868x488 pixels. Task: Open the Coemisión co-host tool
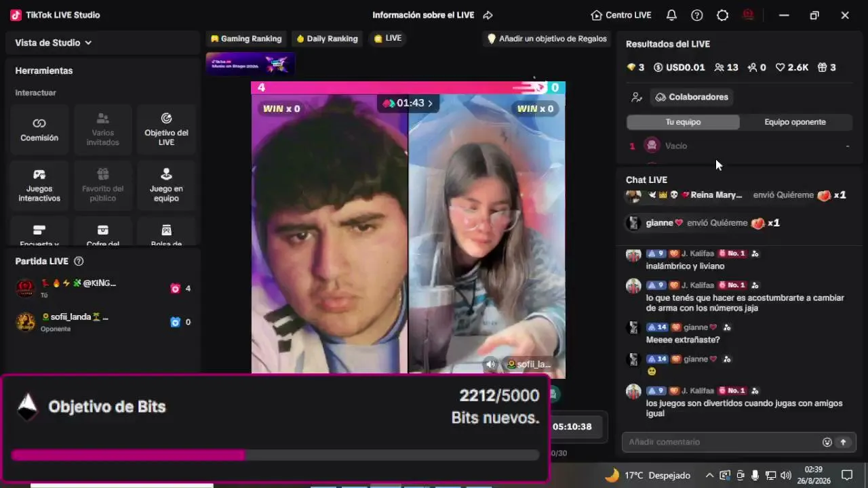[39, 129]
